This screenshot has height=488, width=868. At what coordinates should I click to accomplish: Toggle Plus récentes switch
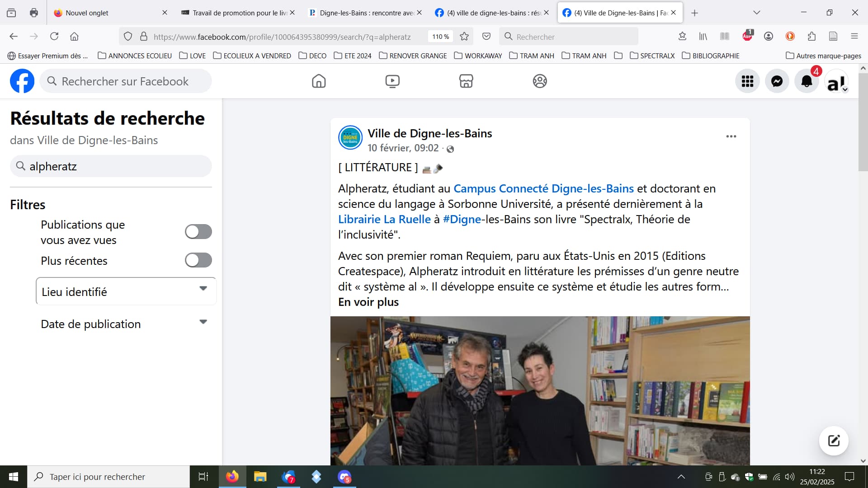(x=198, y=260)
